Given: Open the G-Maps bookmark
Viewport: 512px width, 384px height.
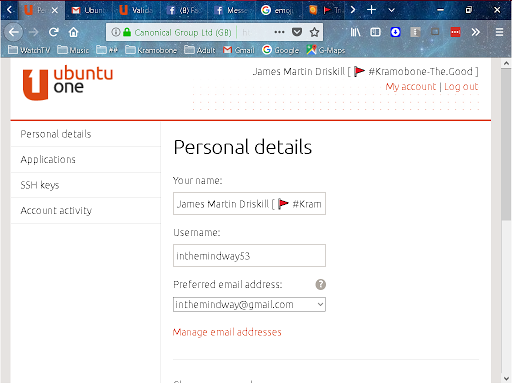Looking at the screenshot, I should pos(326,50).
